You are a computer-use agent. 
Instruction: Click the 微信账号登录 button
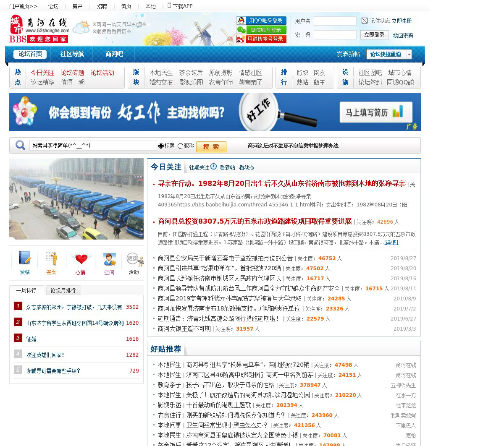point(261,30)
